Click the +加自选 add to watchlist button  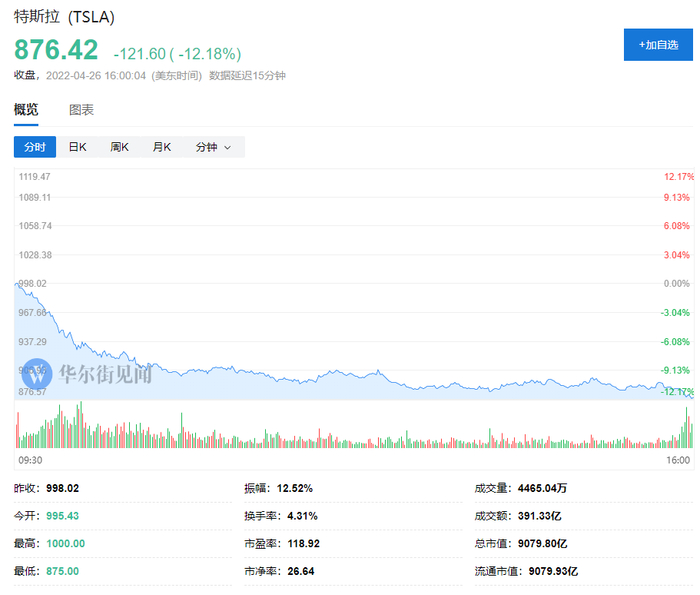click(x=658, y=45)
